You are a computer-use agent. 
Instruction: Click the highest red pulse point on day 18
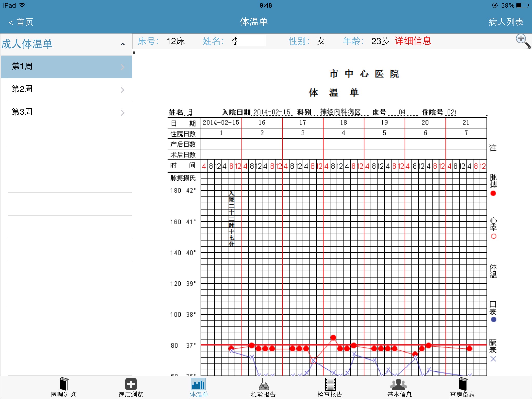(x=333, y=337)
